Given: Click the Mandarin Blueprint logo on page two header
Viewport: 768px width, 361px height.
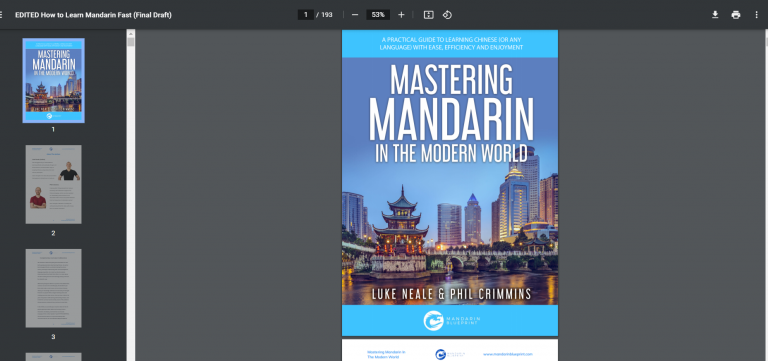Looking at the screenshot, I should click(x=450, y=354).
